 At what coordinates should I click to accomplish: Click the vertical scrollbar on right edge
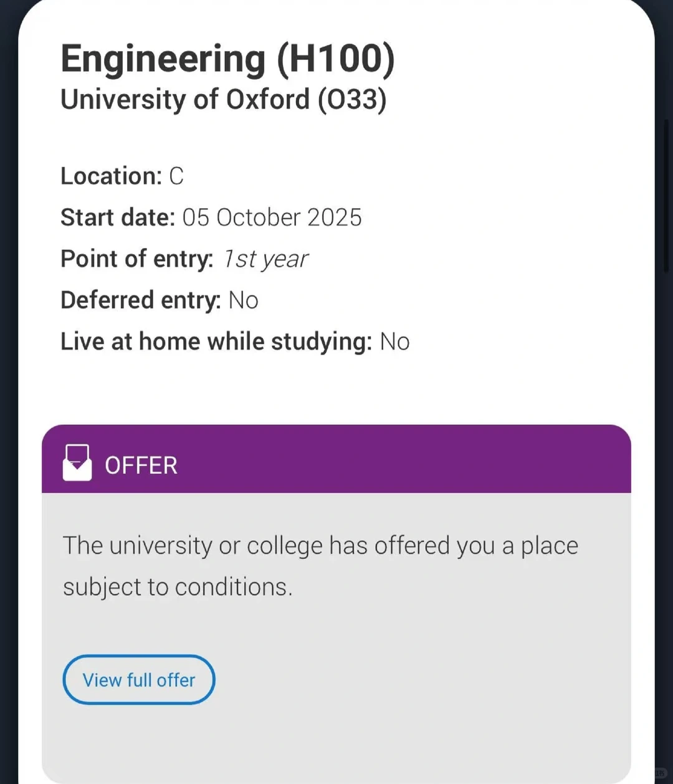coord(666,196)
